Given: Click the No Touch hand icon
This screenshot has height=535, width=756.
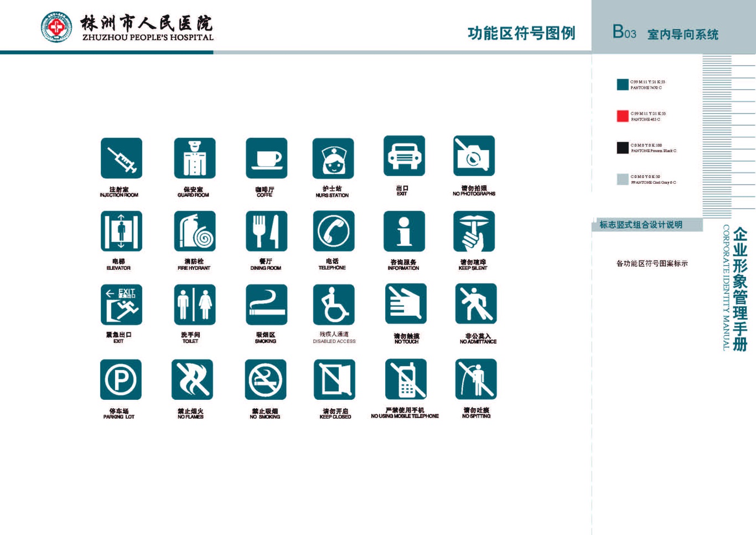Looking at the screenshot, I should tap(406, 303).
